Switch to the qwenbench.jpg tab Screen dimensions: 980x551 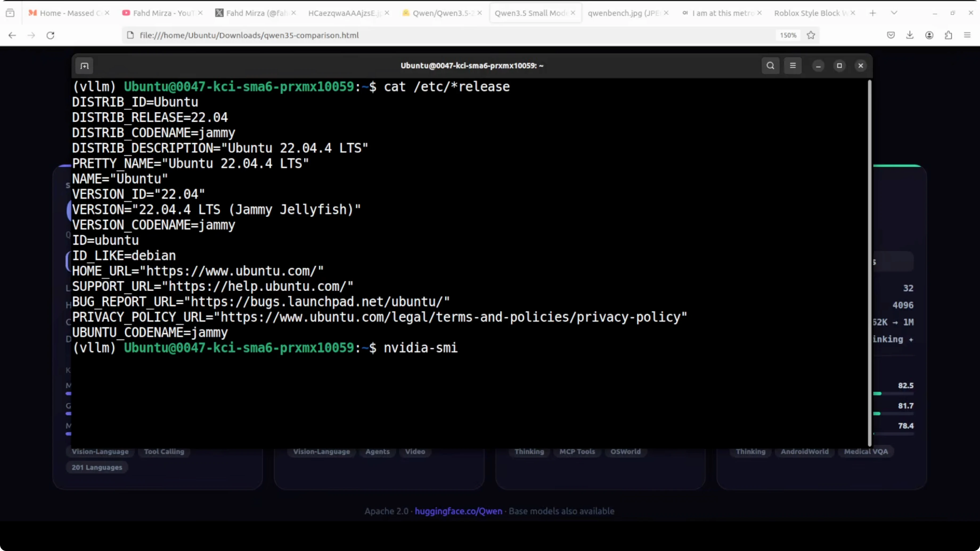[x=623, y=13]
